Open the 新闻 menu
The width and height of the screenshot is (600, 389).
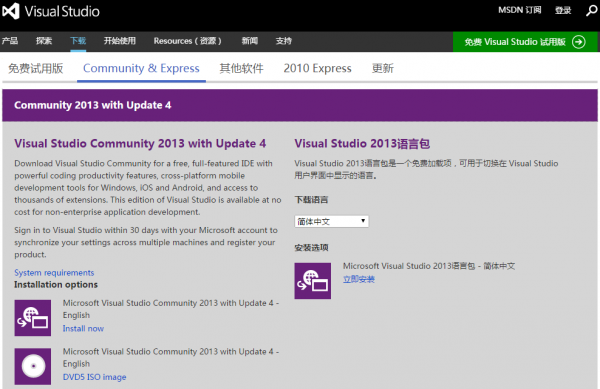[x=249, y=41]
